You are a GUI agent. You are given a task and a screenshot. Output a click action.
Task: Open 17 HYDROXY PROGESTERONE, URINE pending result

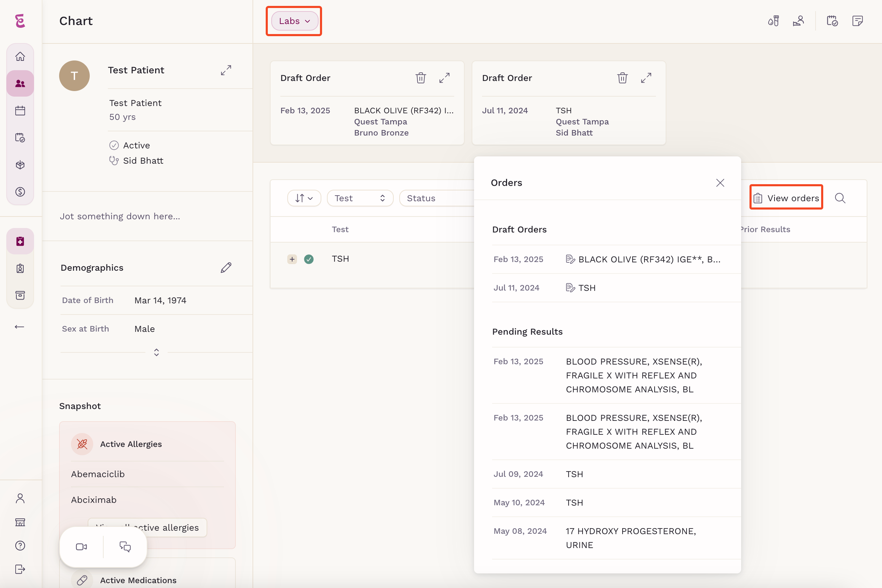pyautogui.click(x=616, y=538)
